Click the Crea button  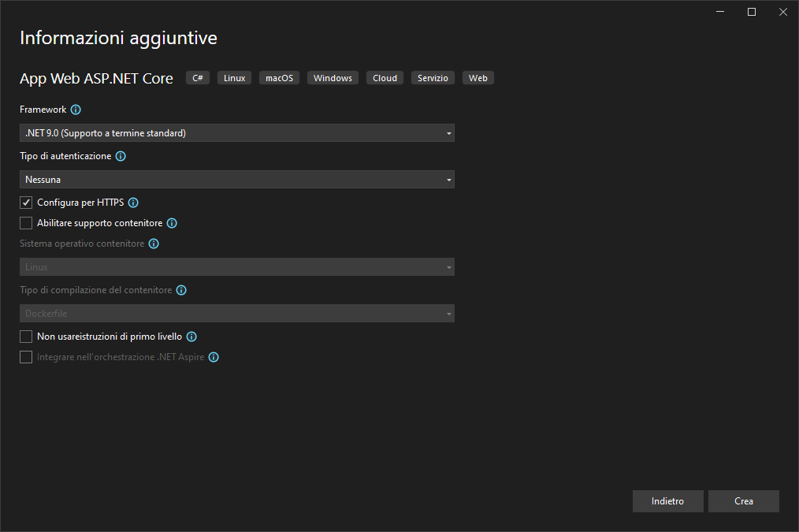[744, 501]
